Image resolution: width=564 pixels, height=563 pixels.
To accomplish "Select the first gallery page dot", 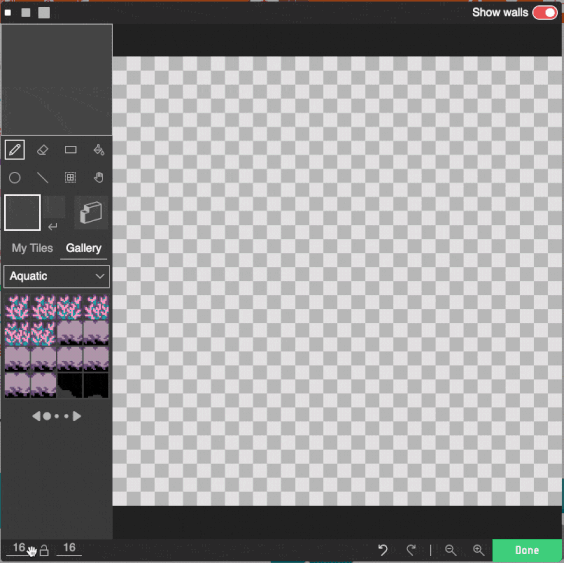I will click(47, 416).
